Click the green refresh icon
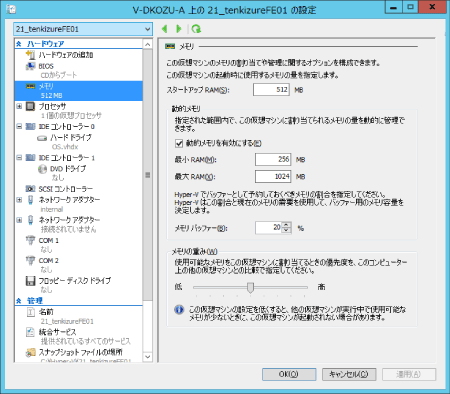The image size is (450, 394). coord(196,29)
